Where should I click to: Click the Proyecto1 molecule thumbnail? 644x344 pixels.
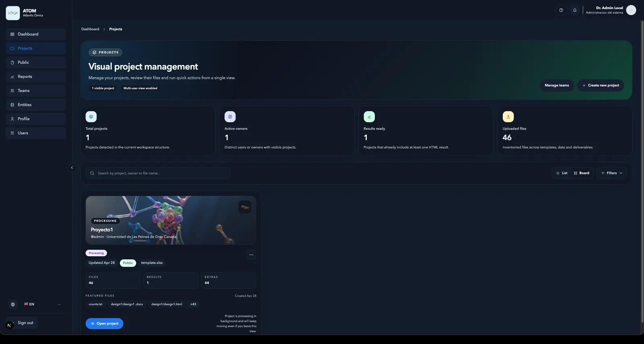pyautogui.click(x=171, y=220)
